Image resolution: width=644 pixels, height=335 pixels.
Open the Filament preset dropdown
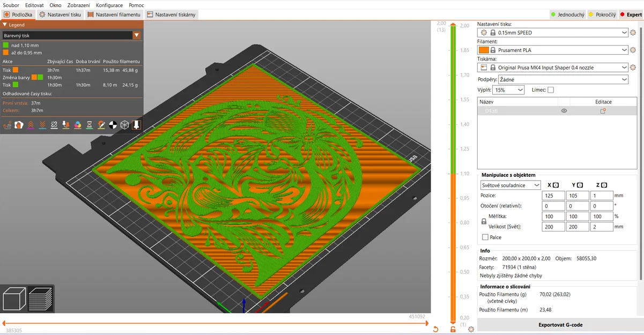pos(553,50)
